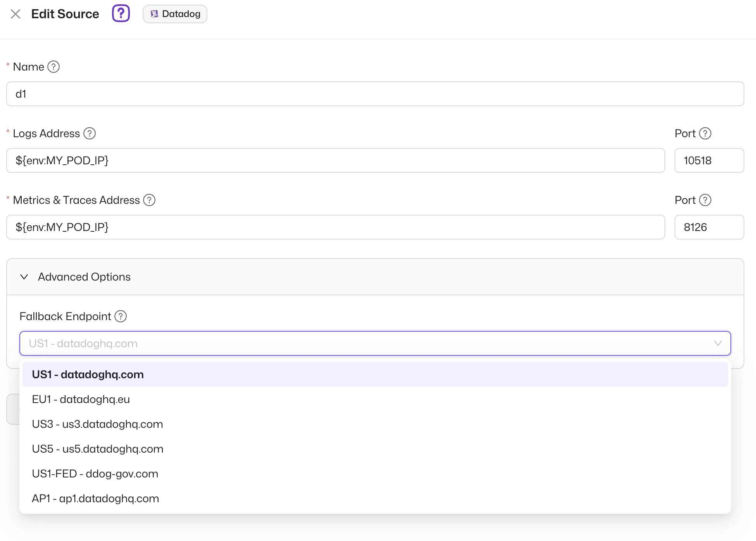Pick US1-FED - ddog-gov.com option
Image resolution: width=756 pixels, height=541 pixels.
tap(95, 474)
